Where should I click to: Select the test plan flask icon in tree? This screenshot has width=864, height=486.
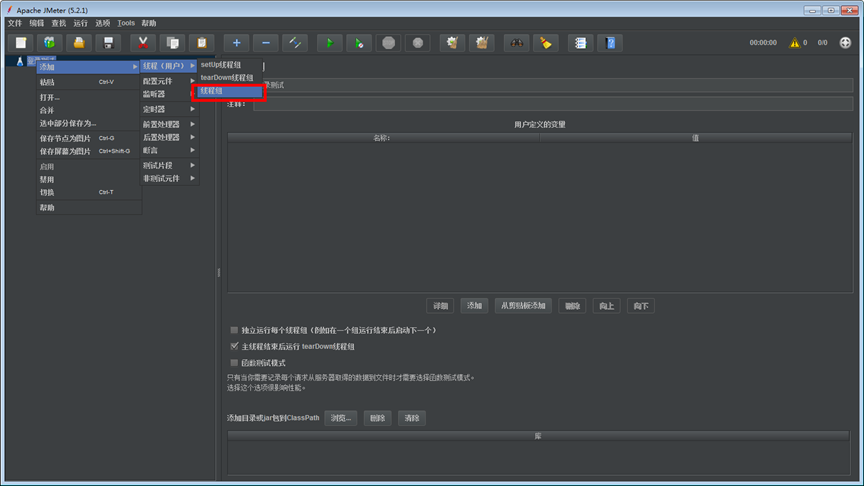(x=20, y=61)
